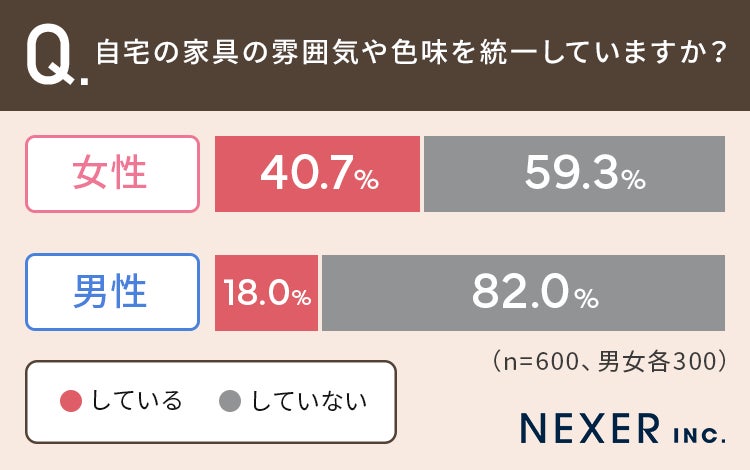Click the red circle legend marker
Screen dimensions: 750x470
point(71,401)
